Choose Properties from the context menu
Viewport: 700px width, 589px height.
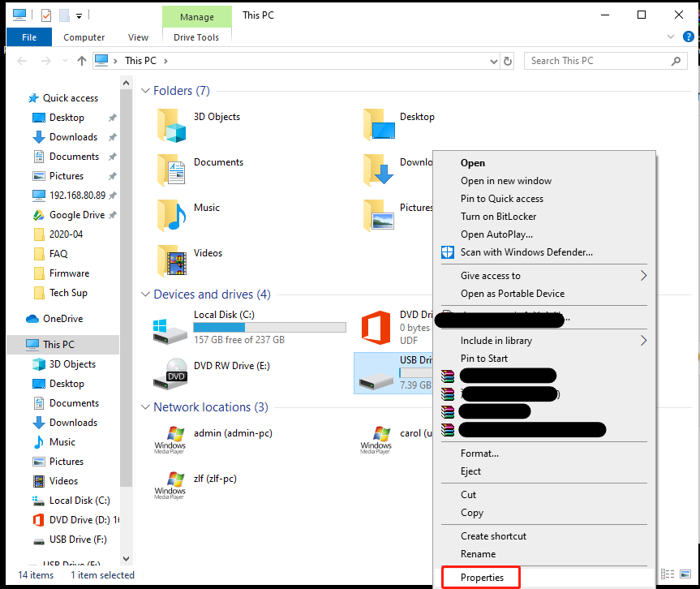click(482, 578)
